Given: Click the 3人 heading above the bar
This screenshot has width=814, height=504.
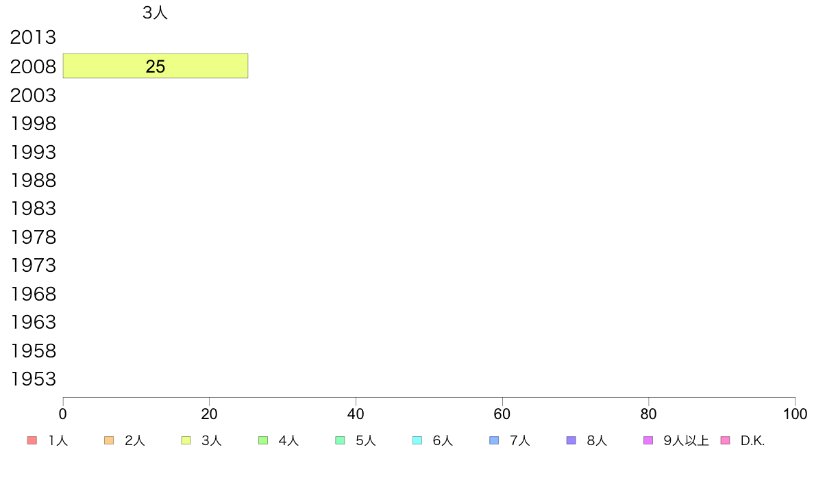Looking at the screenshot, I should pos(156,12).
